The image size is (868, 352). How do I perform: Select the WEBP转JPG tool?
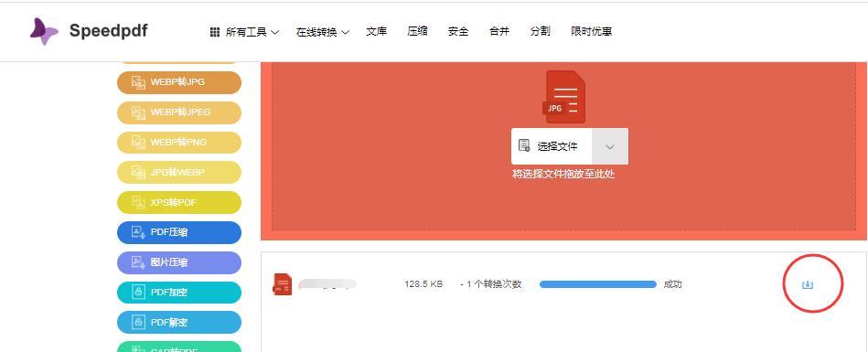click(x=179, y=82)
